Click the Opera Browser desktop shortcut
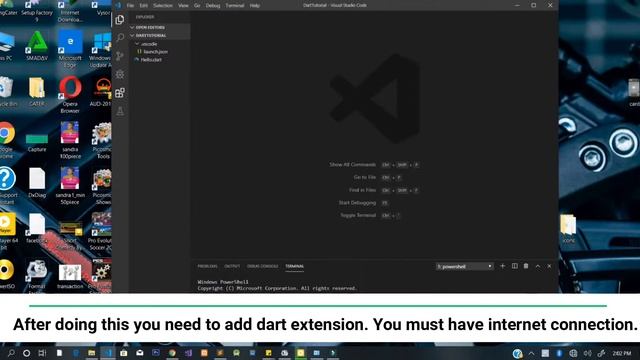 [x=70, y=95]
